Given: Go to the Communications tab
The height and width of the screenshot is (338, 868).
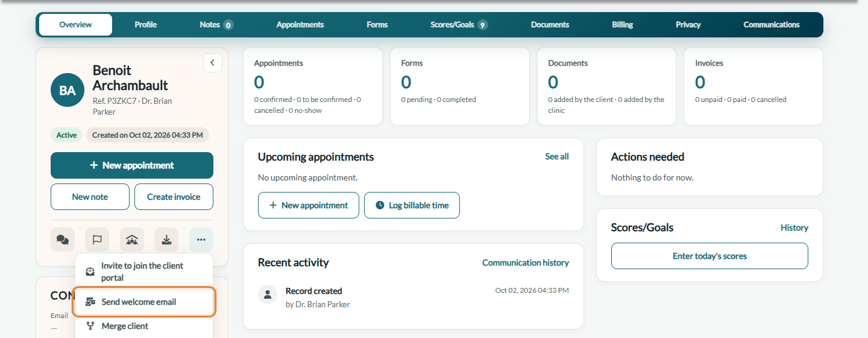Looking at the screenshot, I should [x=772, y=25].
